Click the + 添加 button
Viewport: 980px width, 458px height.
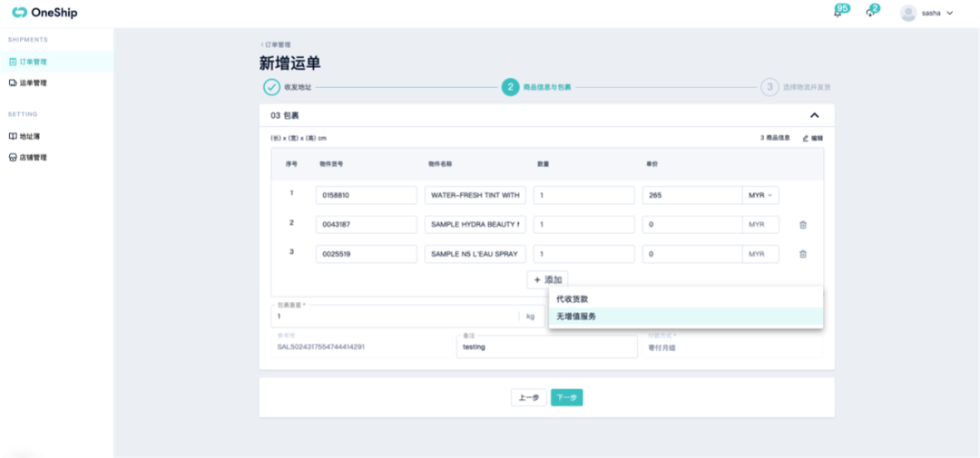point(547,280)
